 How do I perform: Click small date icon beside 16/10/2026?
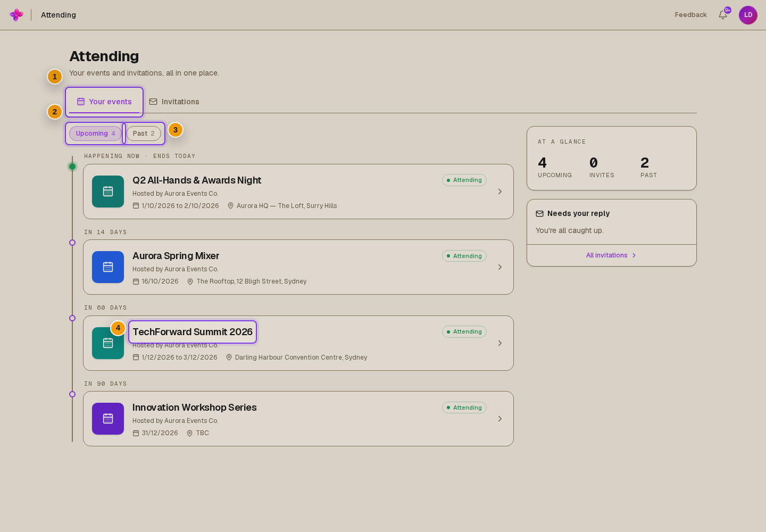[x=136, y=281]
